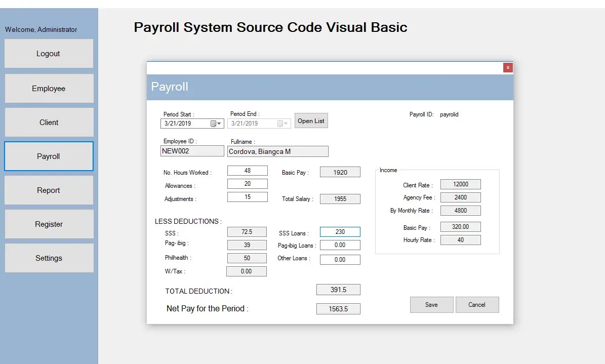This screenshot has width=605, height=364.
Task: Go to the Register section
Action: tap(49, 224)
